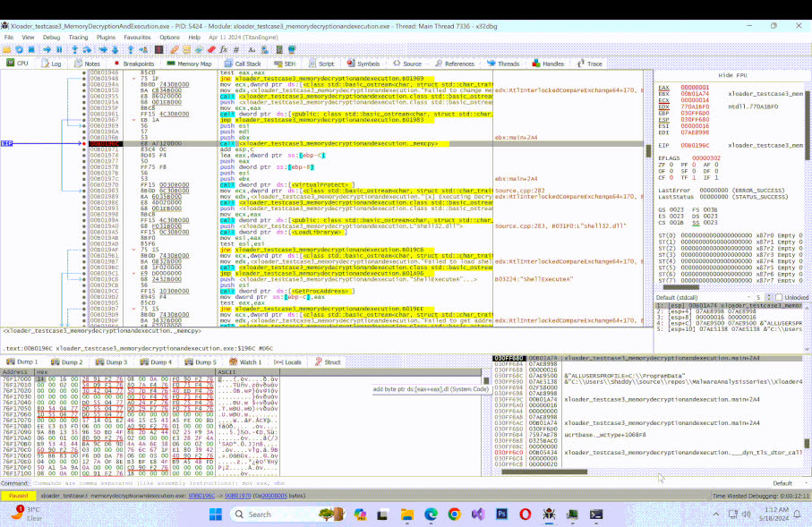Click the Run arrow icon
This screenshot has height=527, width=812.
[x=47, y=50]
